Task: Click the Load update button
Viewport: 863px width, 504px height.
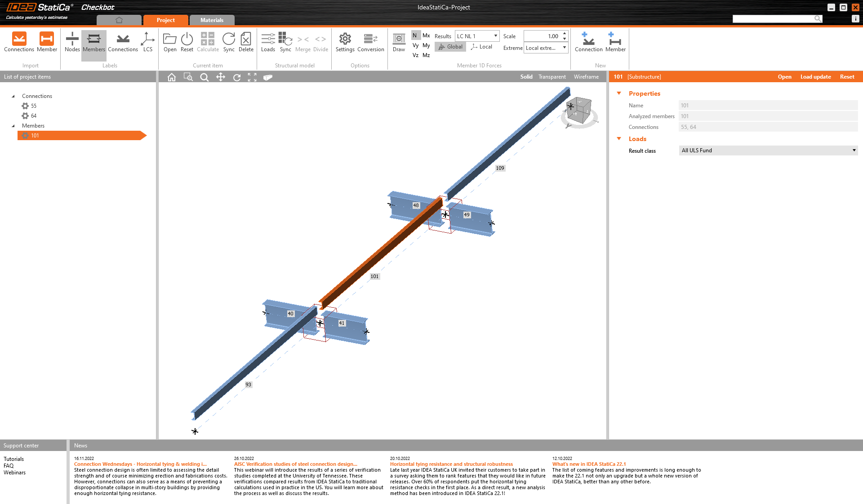Action: tap(815, 77)
